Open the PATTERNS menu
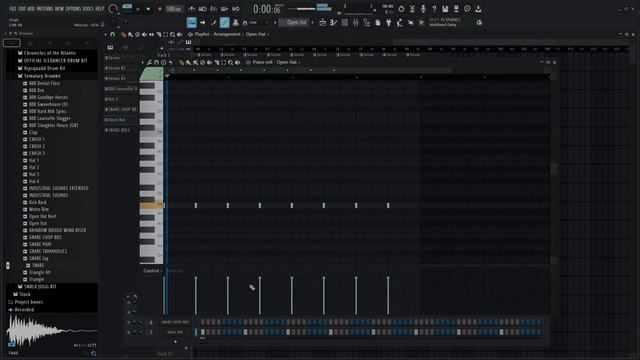This screenshot has height=360, width=640. coord(45,9)
